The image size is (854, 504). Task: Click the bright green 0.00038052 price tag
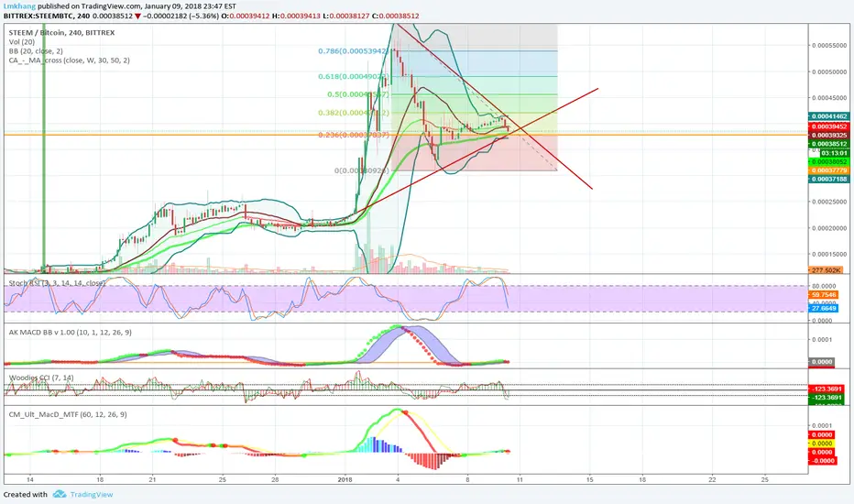pos(829,162)
